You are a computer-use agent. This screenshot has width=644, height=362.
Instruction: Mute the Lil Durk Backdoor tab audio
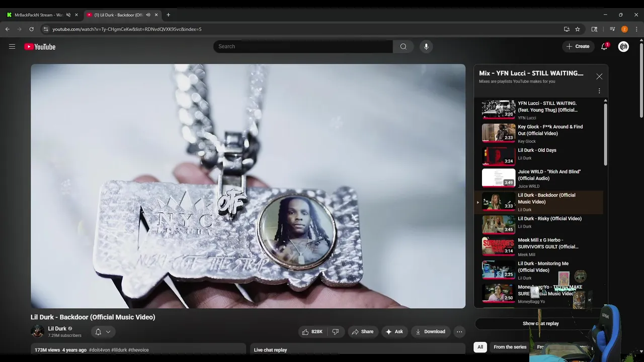pos(148,15)
